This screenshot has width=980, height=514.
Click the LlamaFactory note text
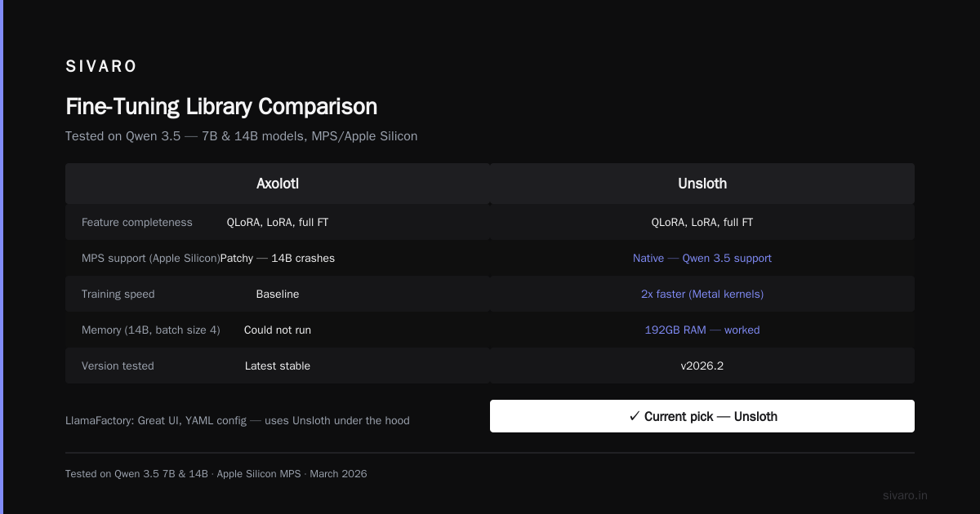point(238,420)
